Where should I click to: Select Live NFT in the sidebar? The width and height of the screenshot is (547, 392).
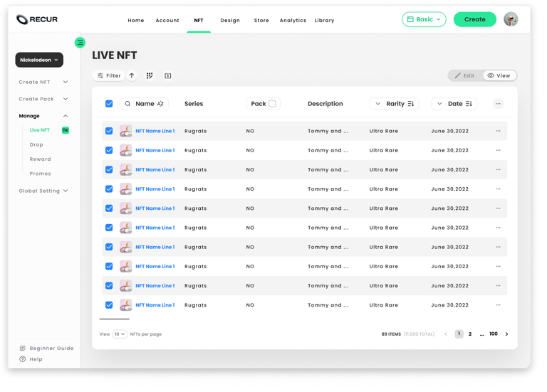coord(39,130)
